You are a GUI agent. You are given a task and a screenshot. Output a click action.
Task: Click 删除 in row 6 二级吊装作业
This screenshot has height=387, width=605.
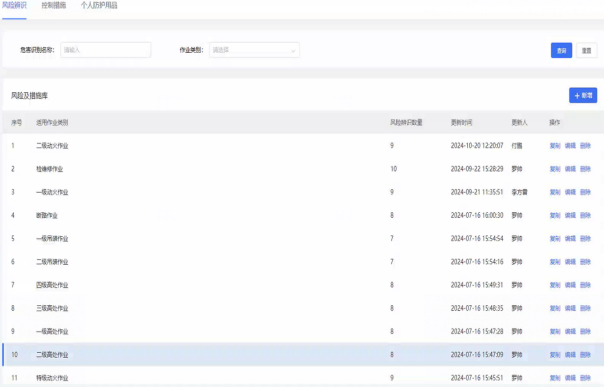(585, 262)
